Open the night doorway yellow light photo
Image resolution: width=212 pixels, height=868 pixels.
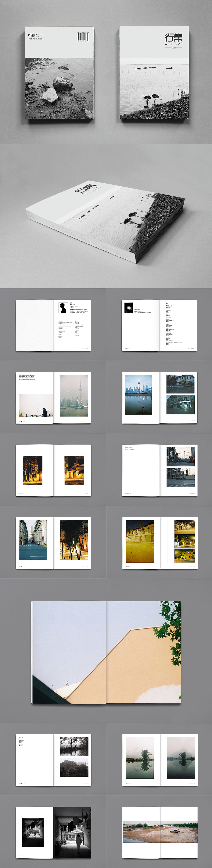point(74,470)
